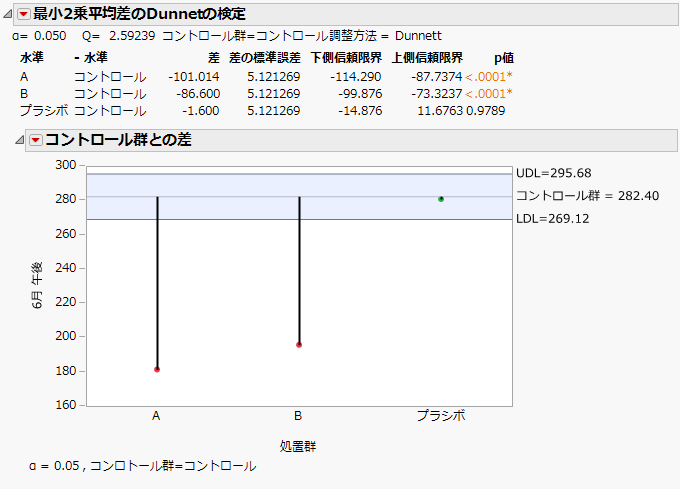Select the difference value -101.014
This screenshot has height=489, width=680.
point(194,77)
